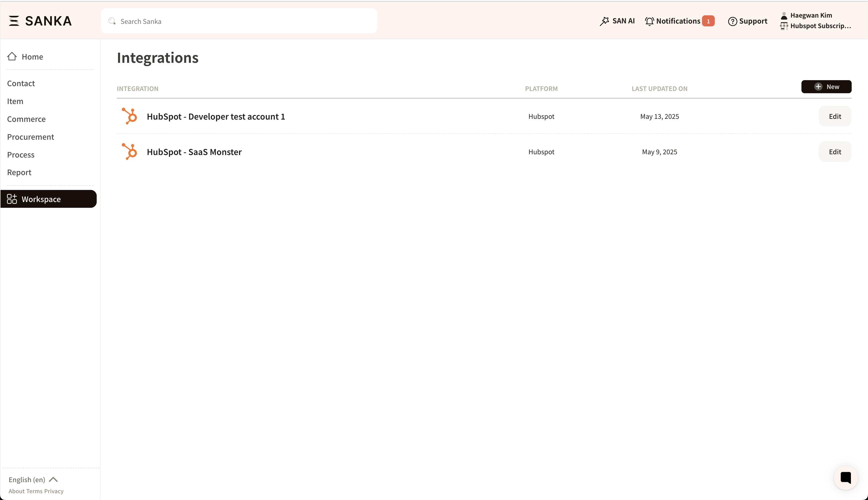Open Process in sidebar
This screenshot has height=500, width=868.
(x=21, y=155)
